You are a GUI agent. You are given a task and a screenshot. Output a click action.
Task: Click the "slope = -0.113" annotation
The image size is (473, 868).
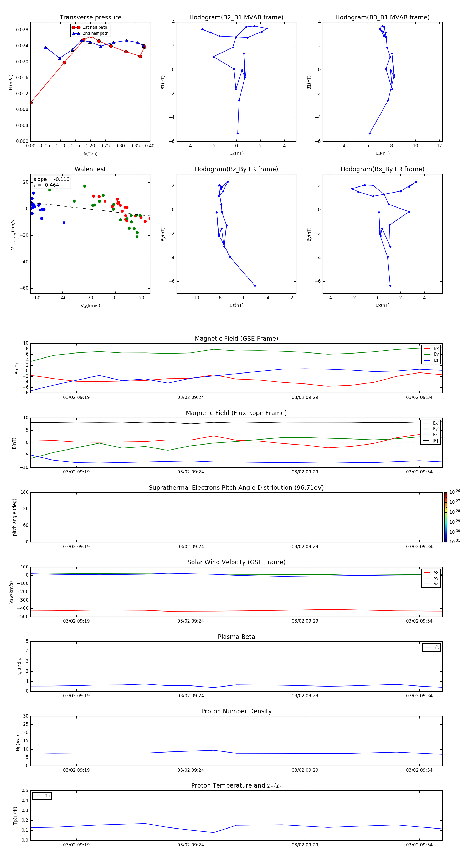[x=52, y=179]
